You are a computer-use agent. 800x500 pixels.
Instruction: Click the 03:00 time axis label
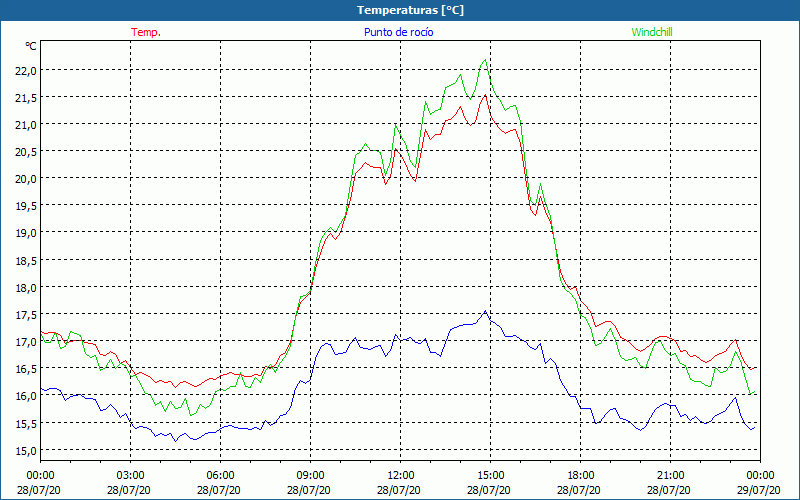pos(131,475)
